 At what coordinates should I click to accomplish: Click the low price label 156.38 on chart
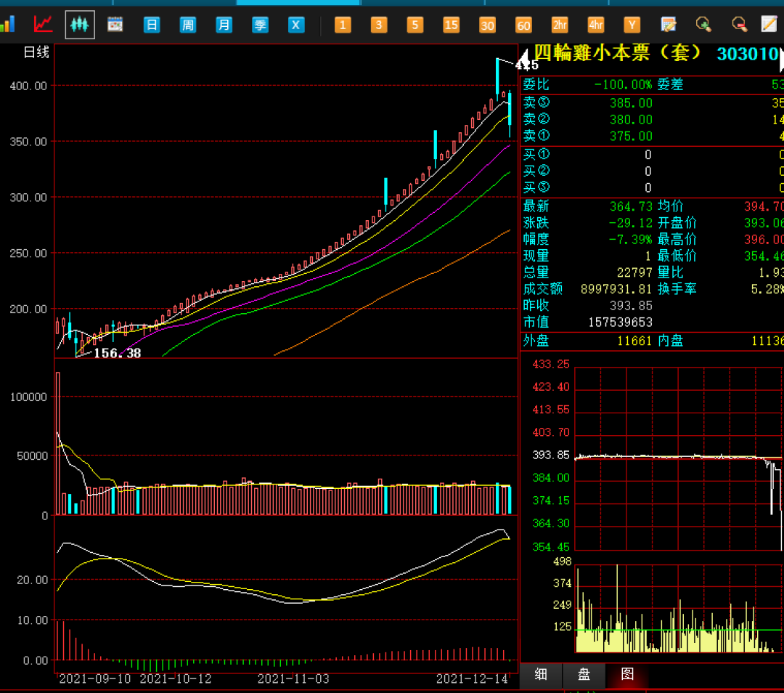(118, 353)
